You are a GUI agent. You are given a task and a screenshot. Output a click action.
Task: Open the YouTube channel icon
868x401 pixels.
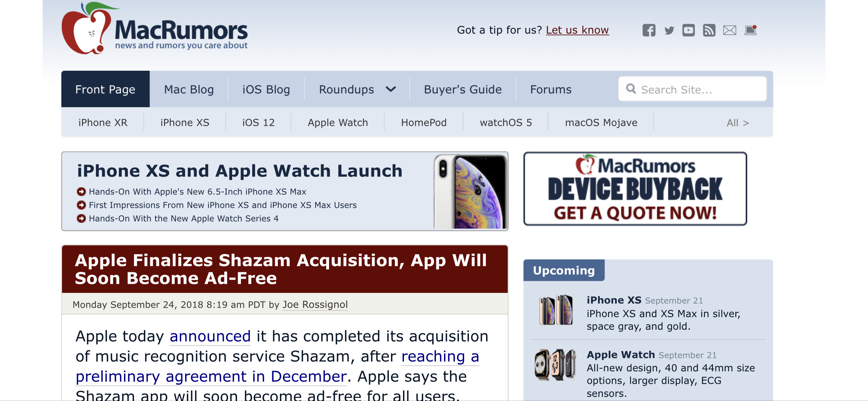[688, 30]
